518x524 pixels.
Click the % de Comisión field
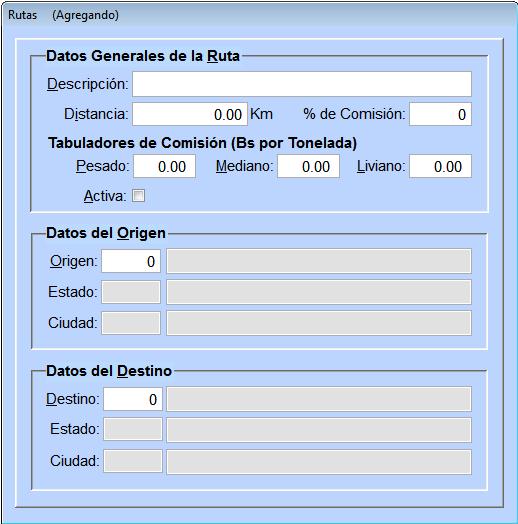tap(440, 114)
